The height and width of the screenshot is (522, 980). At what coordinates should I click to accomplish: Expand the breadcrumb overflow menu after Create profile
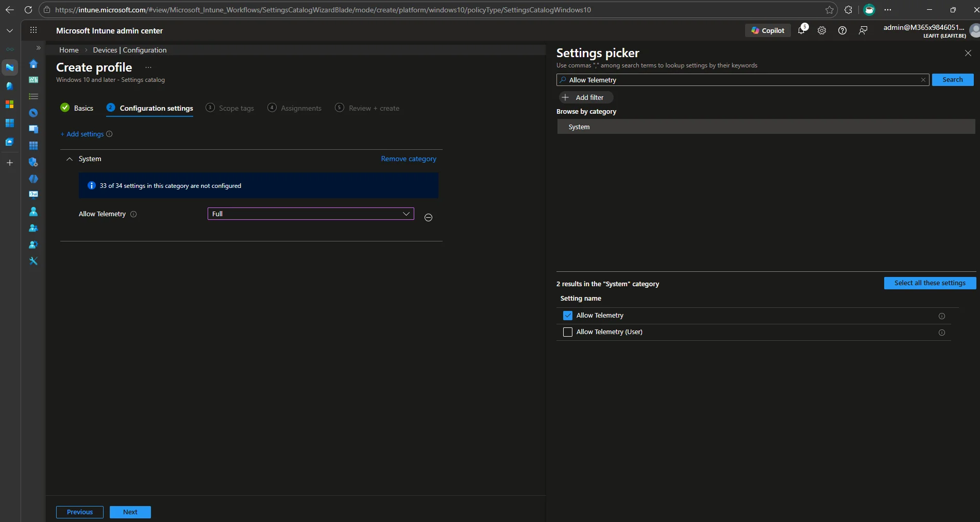pos(148,67)
